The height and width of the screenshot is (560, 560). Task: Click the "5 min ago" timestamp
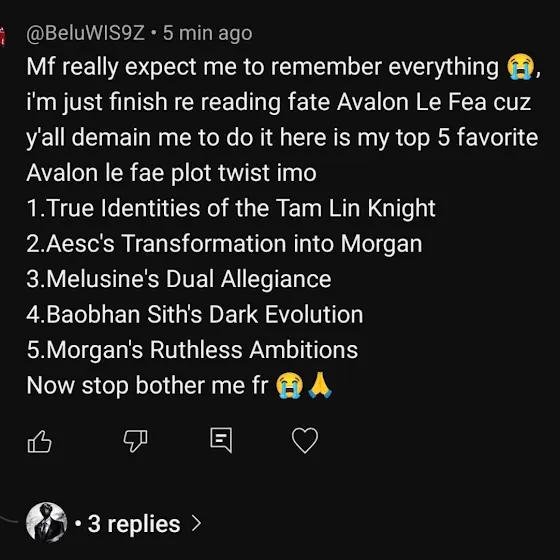click(x=208, y=33)
